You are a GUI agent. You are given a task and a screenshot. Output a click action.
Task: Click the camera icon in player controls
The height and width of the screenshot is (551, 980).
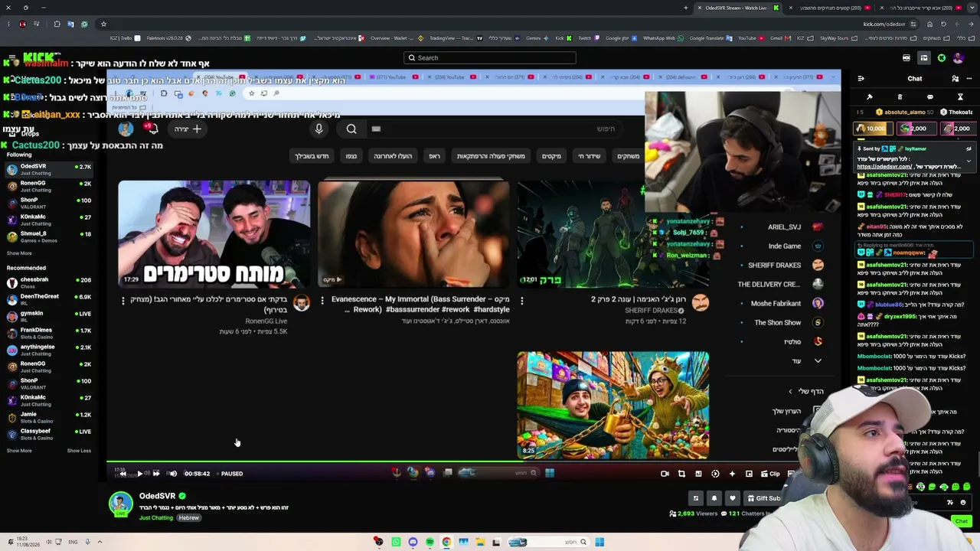(x=665, y=474)
